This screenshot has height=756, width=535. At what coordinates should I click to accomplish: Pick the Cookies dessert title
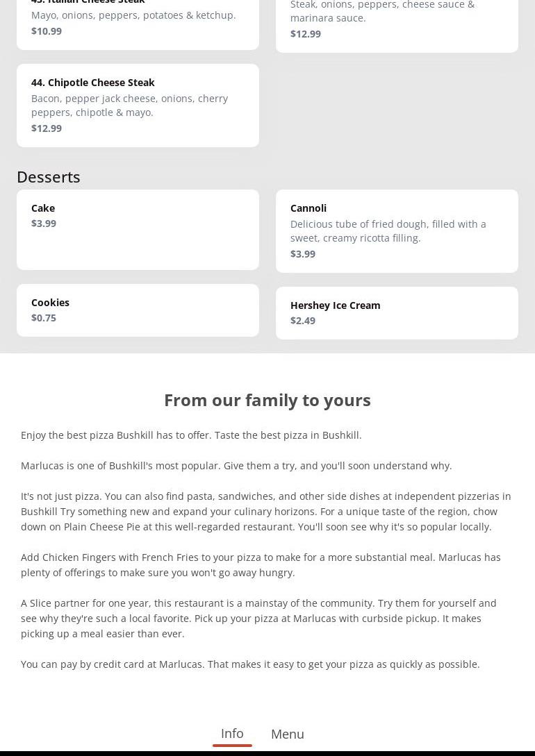tap(50, 303)
